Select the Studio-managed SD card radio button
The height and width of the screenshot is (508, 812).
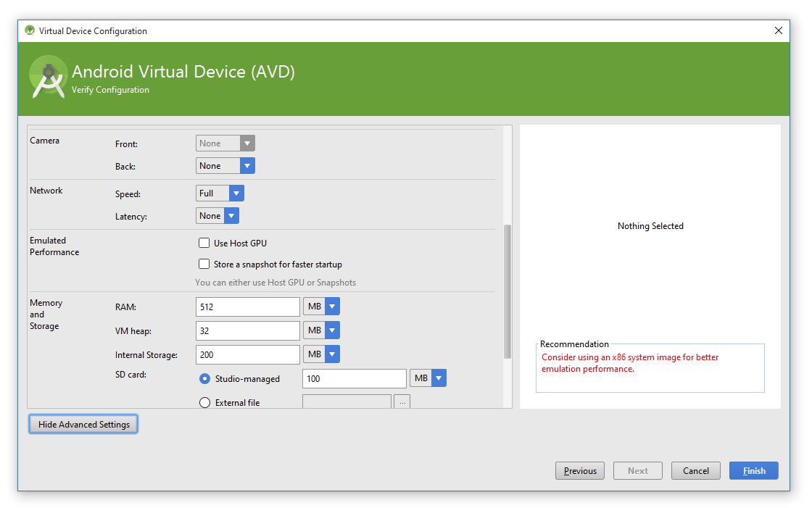coord(204,378)
